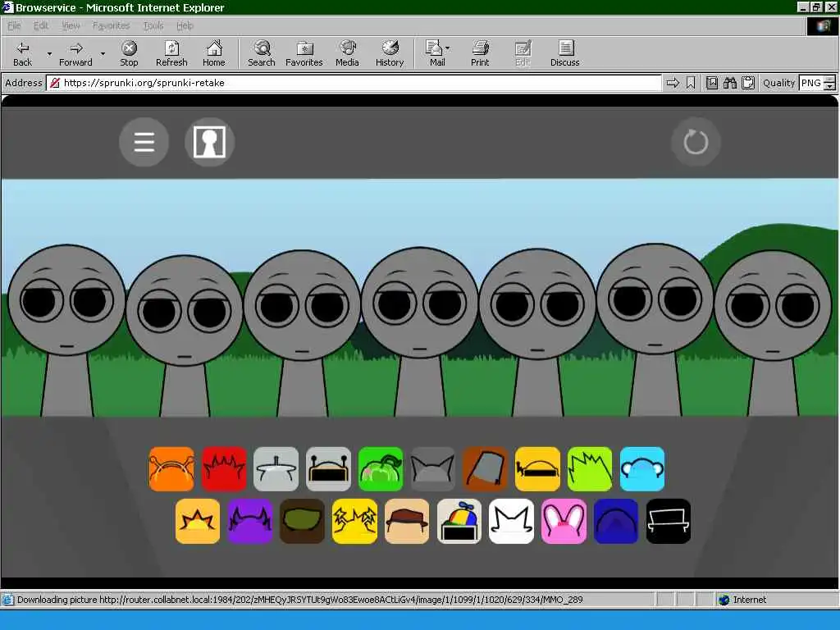This screenshot has width=840, height=630.
Task: Expand the Forward history dropdown arrow
Action: pyautogui.click(x=103, y=53)
